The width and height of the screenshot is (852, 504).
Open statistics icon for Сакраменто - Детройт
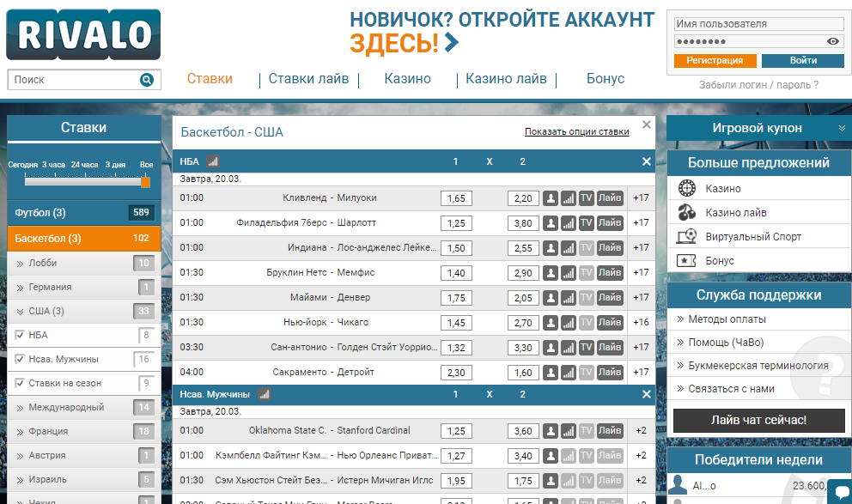coord(569,373)
